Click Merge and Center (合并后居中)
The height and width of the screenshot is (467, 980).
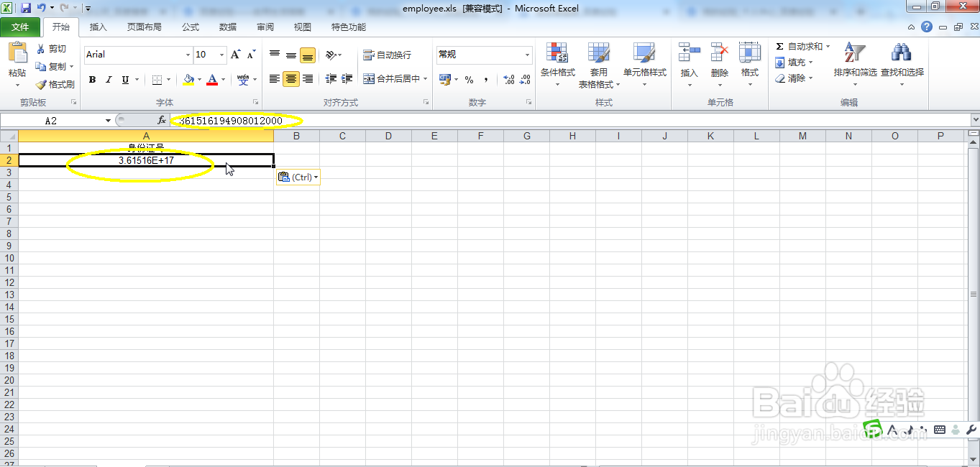(391, 79)
